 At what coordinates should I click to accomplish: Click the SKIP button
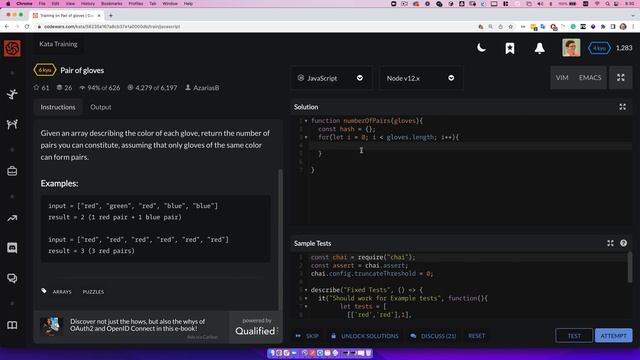(x=307, y=336)
